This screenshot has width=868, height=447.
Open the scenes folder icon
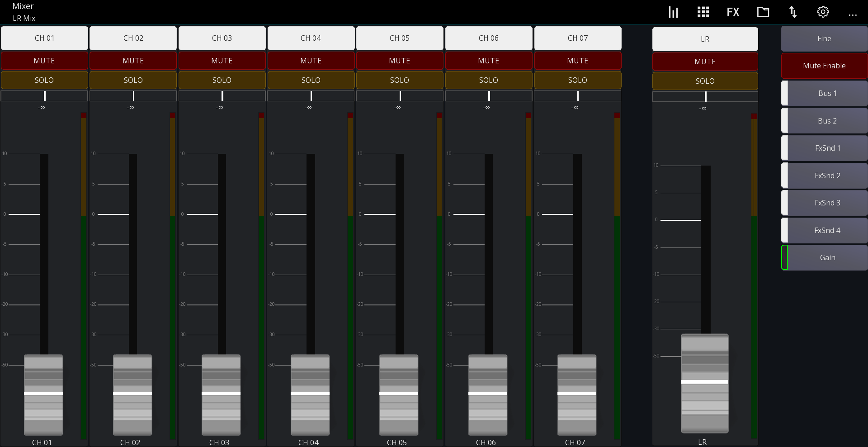pyautogui.click(x=763, y=12)
